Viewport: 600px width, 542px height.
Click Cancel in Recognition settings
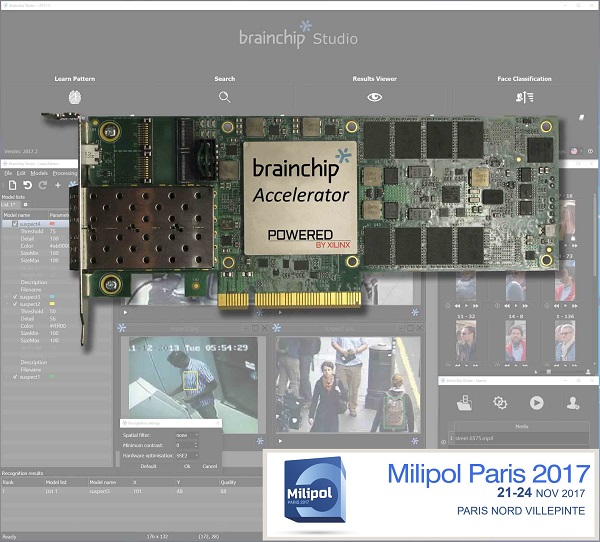click(x=210, y=466)
